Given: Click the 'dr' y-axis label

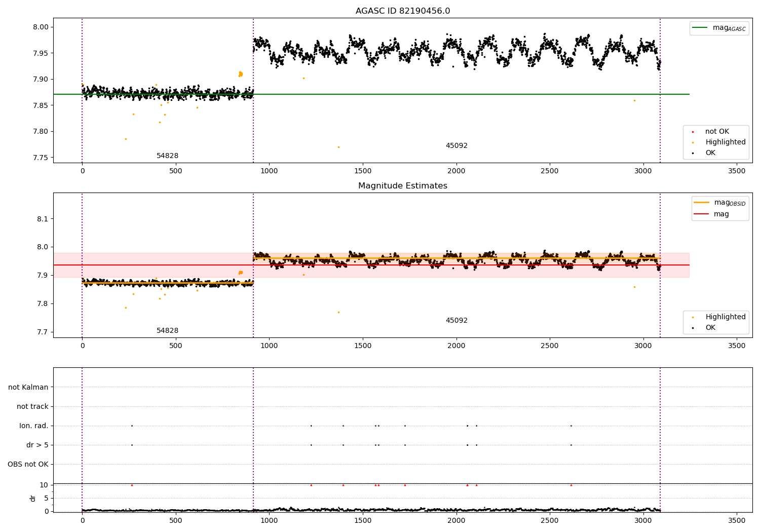Looking at the screenshot, I should (33, 498).
